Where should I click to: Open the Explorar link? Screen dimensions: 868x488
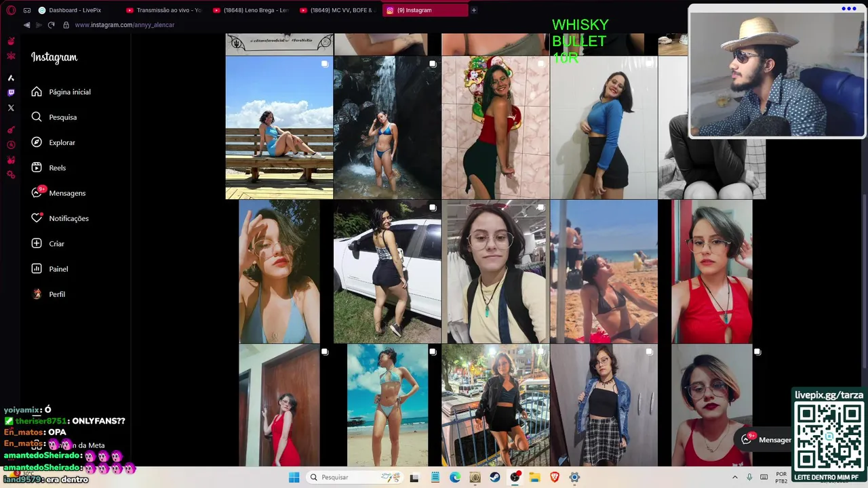pyautogui.click(x=62, y=142)
